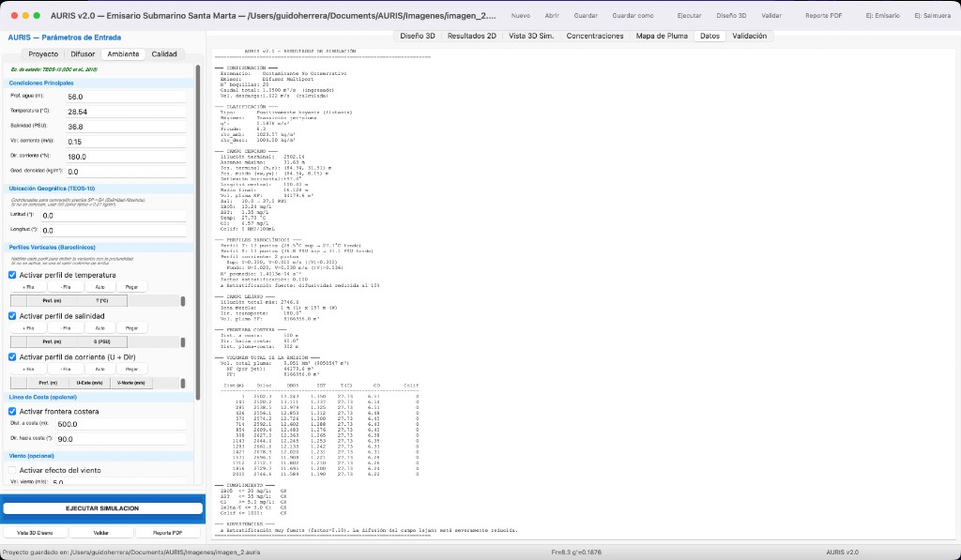Click the bottom Reporte PDF button

(168, 533)
